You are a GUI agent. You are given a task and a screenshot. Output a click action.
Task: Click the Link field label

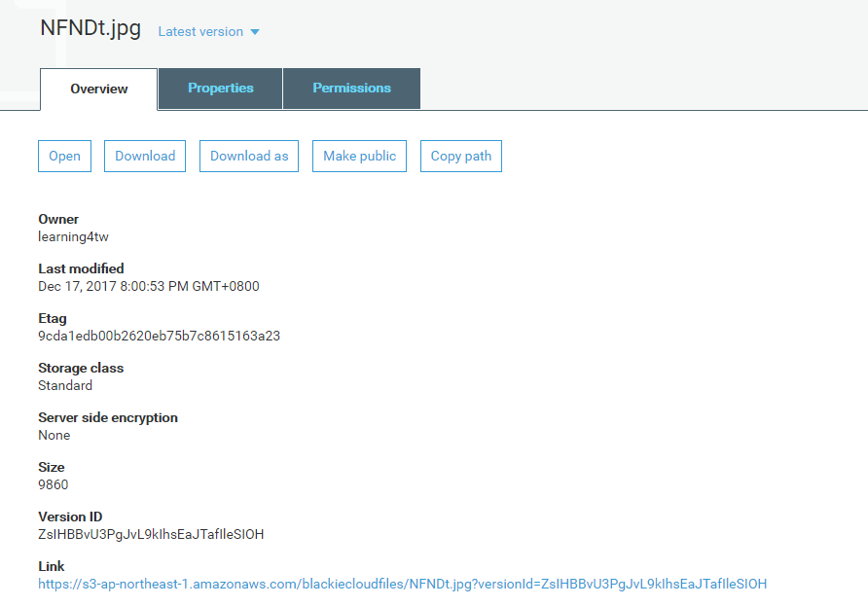52,567
